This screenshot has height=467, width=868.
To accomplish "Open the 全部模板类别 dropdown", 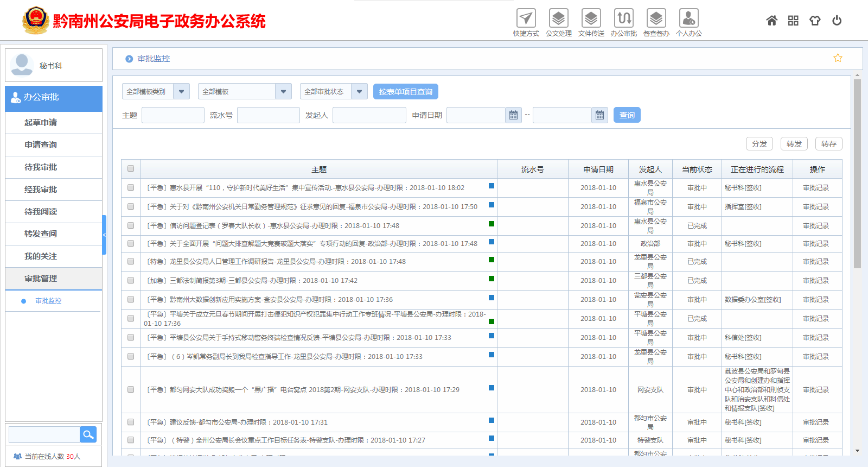I will (156, 91).
